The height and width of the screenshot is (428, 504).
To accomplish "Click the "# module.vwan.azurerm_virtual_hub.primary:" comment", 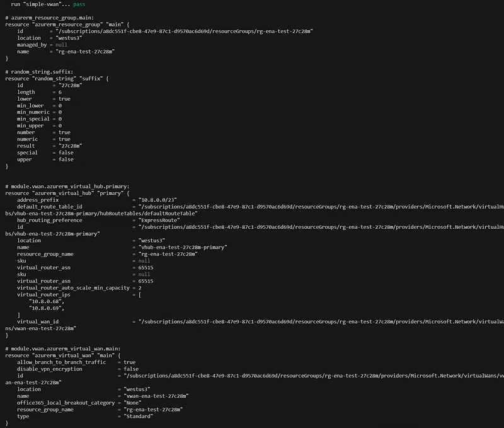I will pos(67,186).
